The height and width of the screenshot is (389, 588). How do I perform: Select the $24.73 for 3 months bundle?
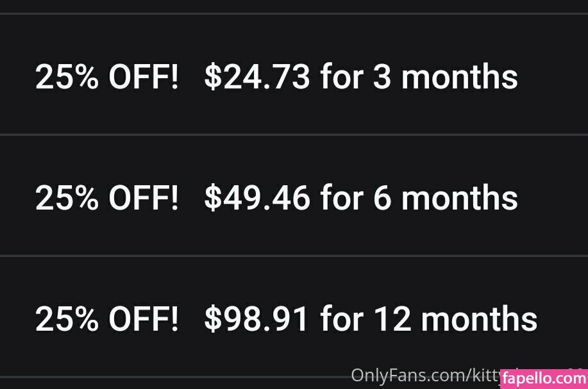(x=294, y=77)
